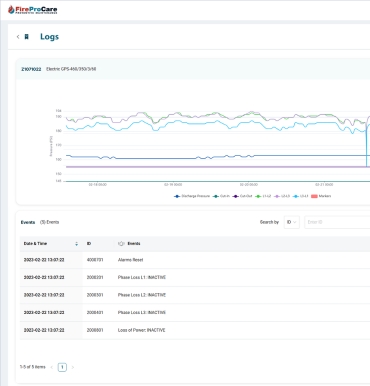Image resolution: width=370 pixels, height=386 pixels.
Task: Click the FireProCare logo
Action: click(x=32, y=10)
